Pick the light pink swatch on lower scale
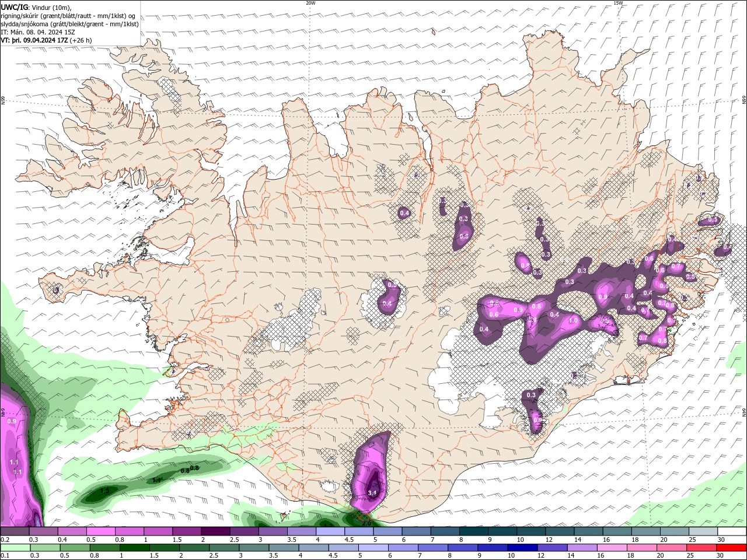The image size is (747, 560). tap(612, 548)
